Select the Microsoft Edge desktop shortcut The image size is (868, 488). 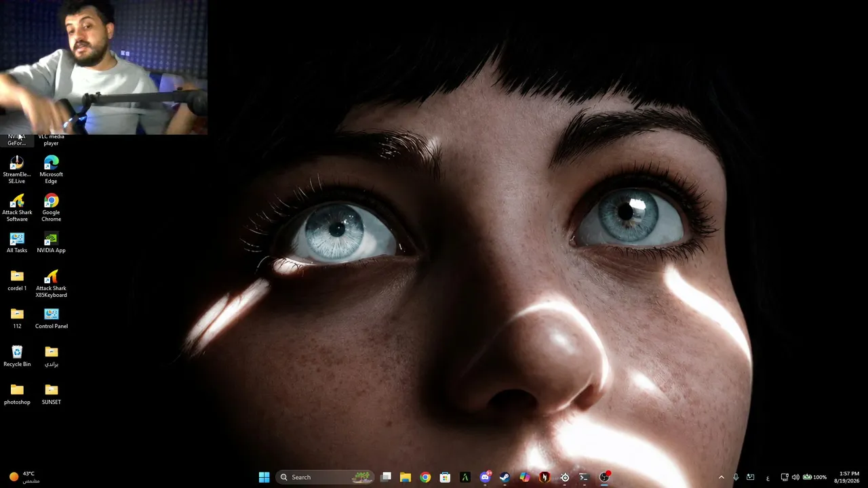pos(51,169)
